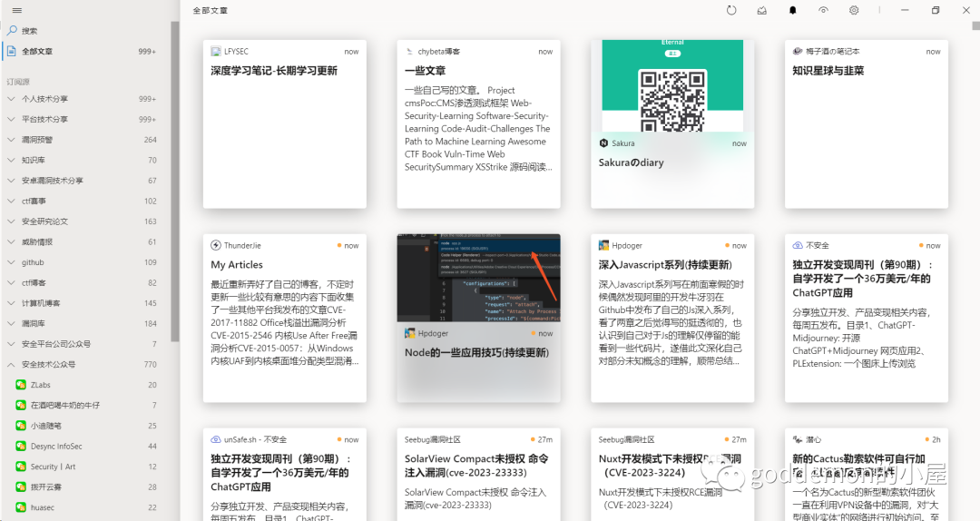980x521 pixels.
Task: Select the ctf博客 group
Action: (x=85, y=282)
